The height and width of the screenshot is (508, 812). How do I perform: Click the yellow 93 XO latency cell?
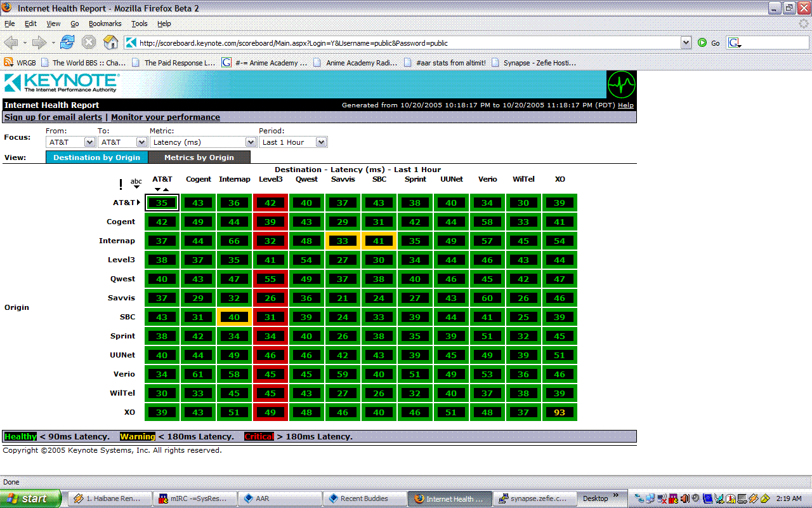[560, 412]
